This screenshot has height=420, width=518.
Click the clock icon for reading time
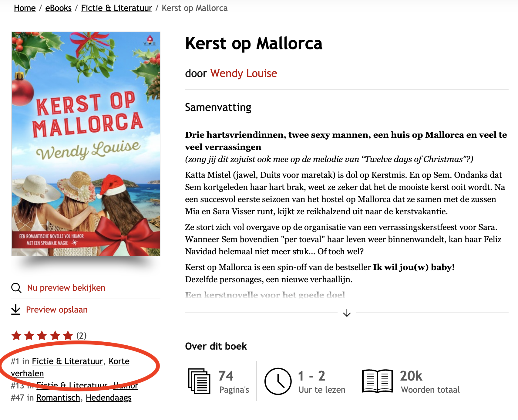tap(278, 381)
